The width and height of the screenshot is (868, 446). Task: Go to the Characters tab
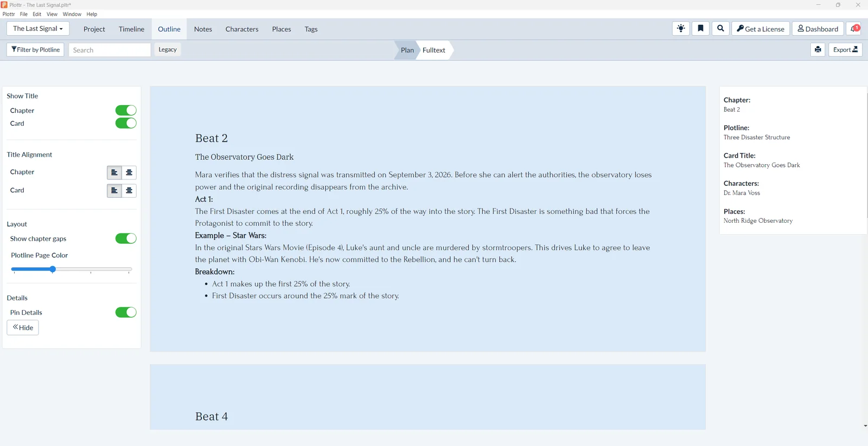[x=242, y=29]
